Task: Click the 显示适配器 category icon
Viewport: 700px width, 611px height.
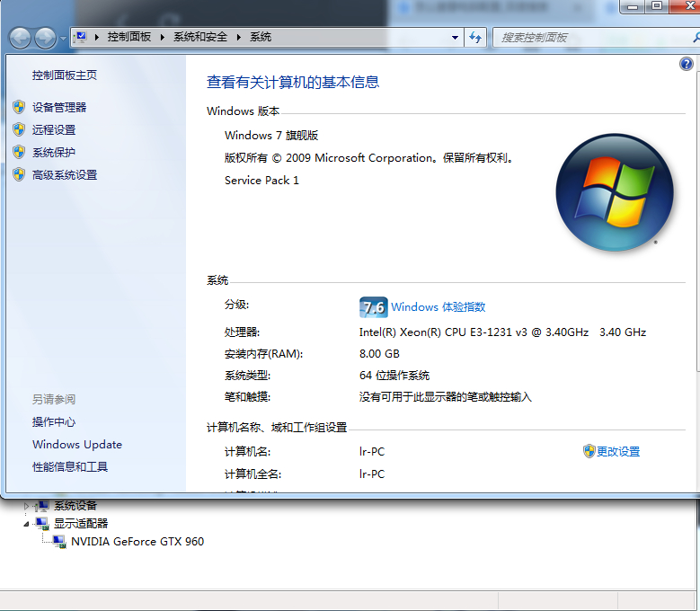Action: point(42,524)
